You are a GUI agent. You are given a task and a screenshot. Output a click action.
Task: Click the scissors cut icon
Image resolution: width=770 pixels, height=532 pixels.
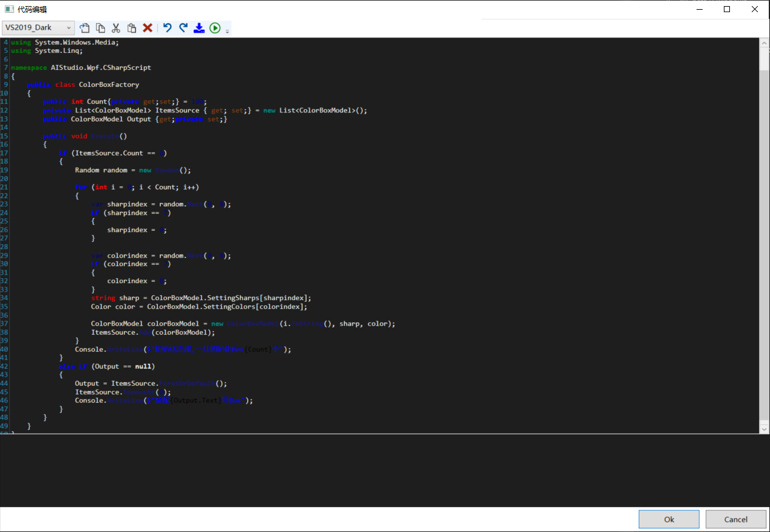coord(116,28)
